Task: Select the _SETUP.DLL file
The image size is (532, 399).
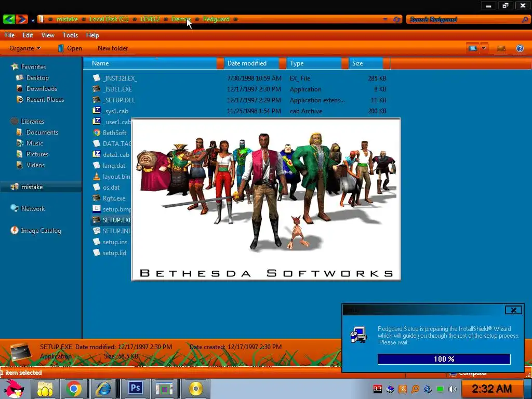Action: (x=119, y=100)
